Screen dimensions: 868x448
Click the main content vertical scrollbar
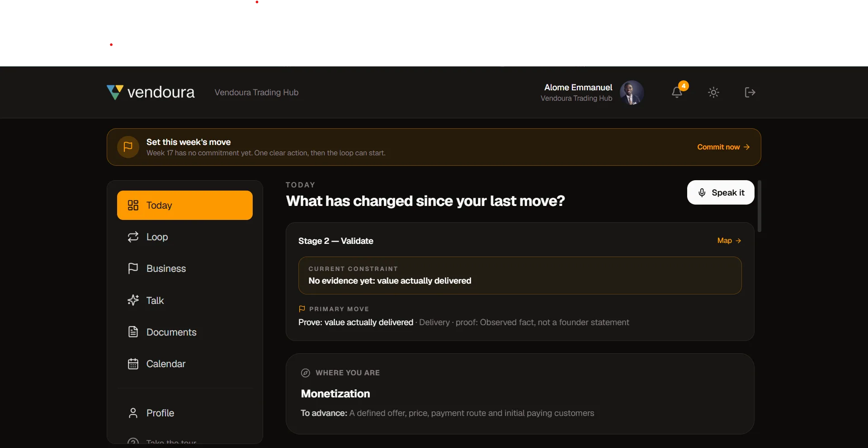[759, 206]
